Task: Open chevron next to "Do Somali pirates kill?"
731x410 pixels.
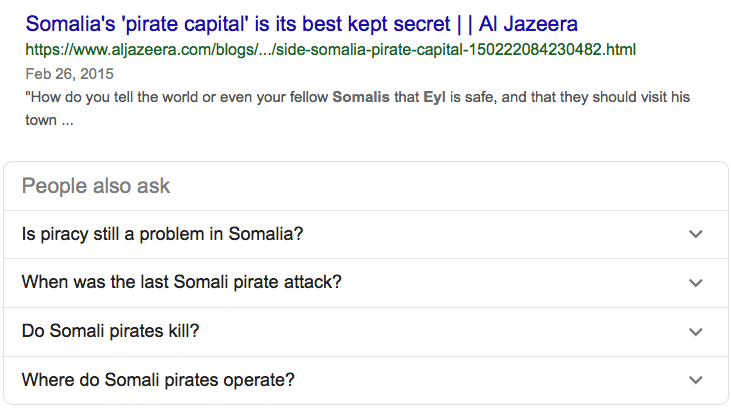Action: click(696, 331)
